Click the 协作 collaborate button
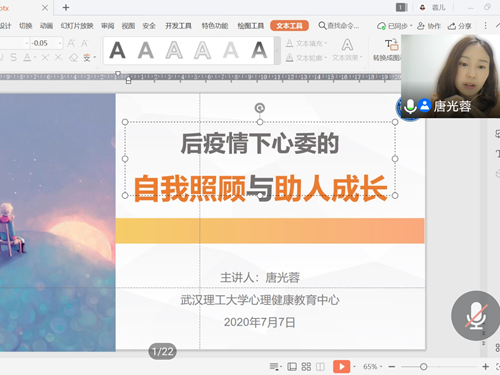This screenshot has width=500, height=375. tap(429, 26)
